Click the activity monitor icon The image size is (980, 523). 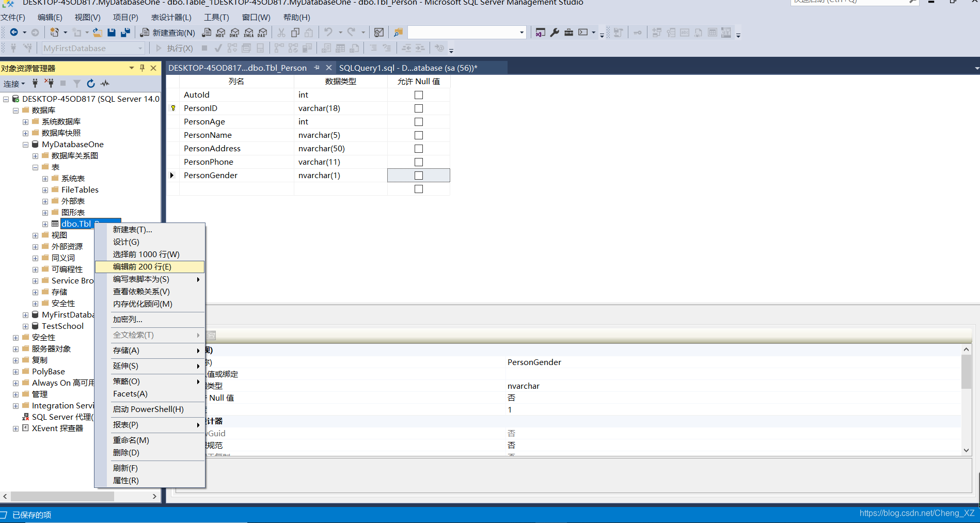coord(105,83)
